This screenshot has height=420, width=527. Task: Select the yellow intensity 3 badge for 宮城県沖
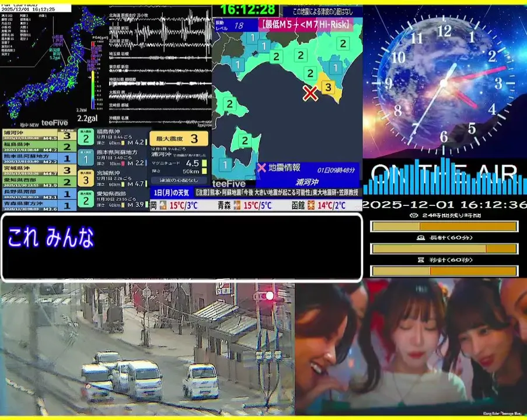[86, 178]
